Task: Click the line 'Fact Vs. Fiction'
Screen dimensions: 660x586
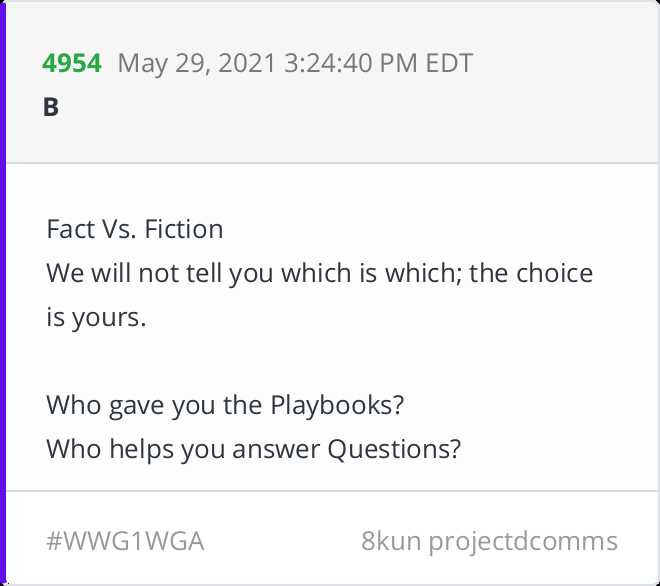Action: 135,229
